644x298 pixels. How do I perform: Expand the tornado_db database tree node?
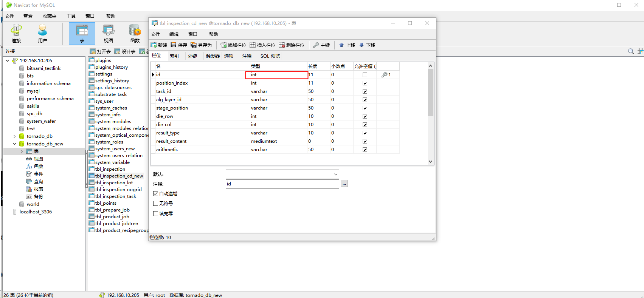coord(15,136)
